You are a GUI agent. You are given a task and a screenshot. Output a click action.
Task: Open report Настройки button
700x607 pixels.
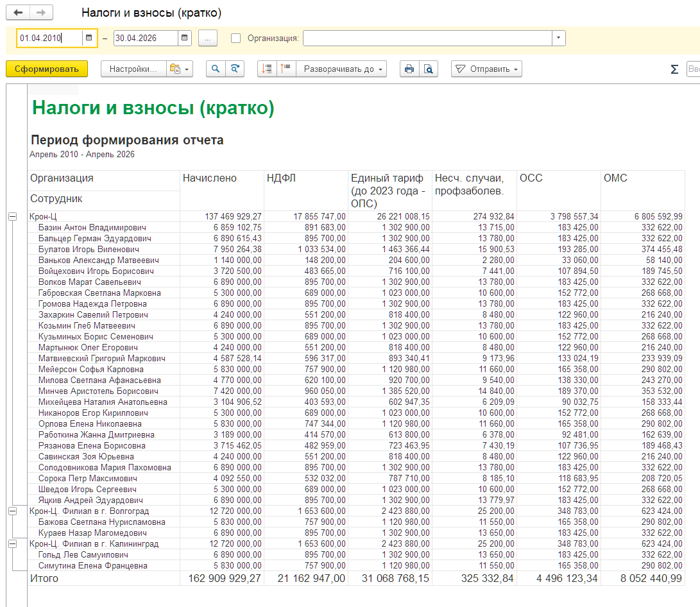pyautogui.click(x=133, y=69)
